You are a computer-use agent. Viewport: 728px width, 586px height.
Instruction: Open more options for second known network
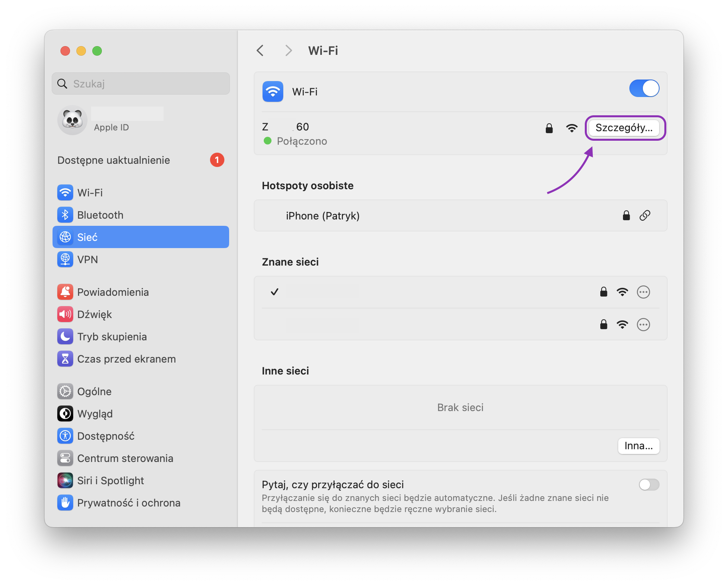(643, 324)
